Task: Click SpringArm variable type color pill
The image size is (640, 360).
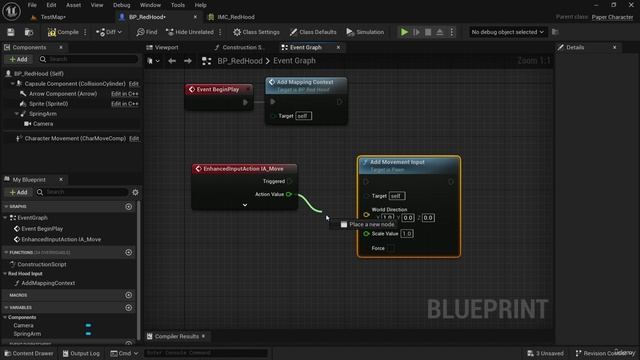Action: (88, 333)
